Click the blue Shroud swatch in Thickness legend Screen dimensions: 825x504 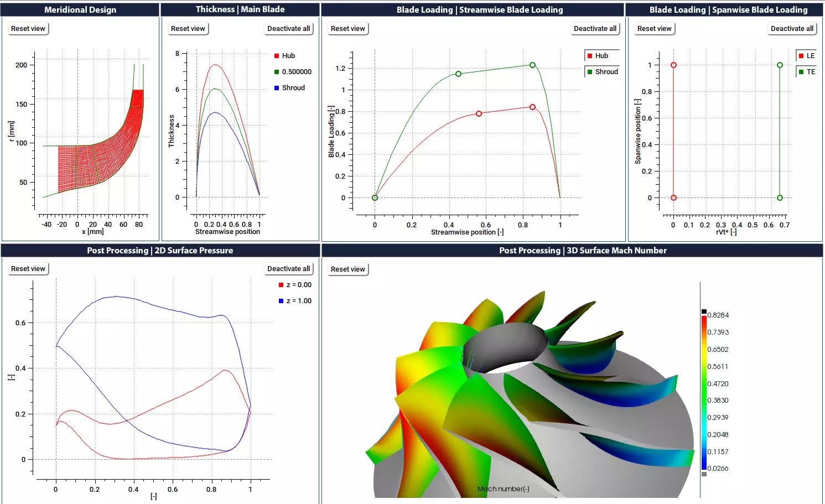click(276, 87)
